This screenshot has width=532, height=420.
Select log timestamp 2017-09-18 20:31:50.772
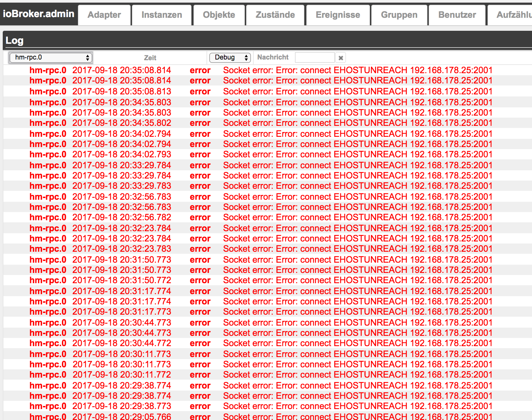point(122,280)
